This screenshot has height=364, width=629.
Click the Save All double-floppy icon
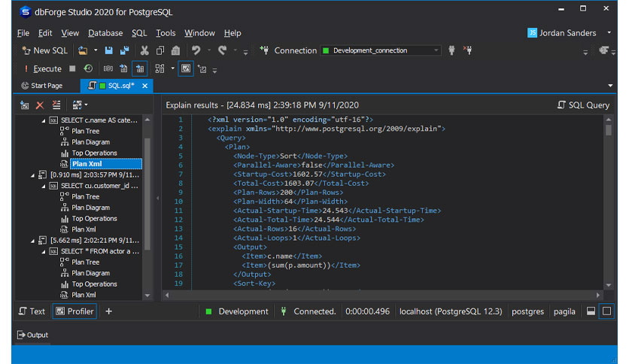(x=125, y=50)
